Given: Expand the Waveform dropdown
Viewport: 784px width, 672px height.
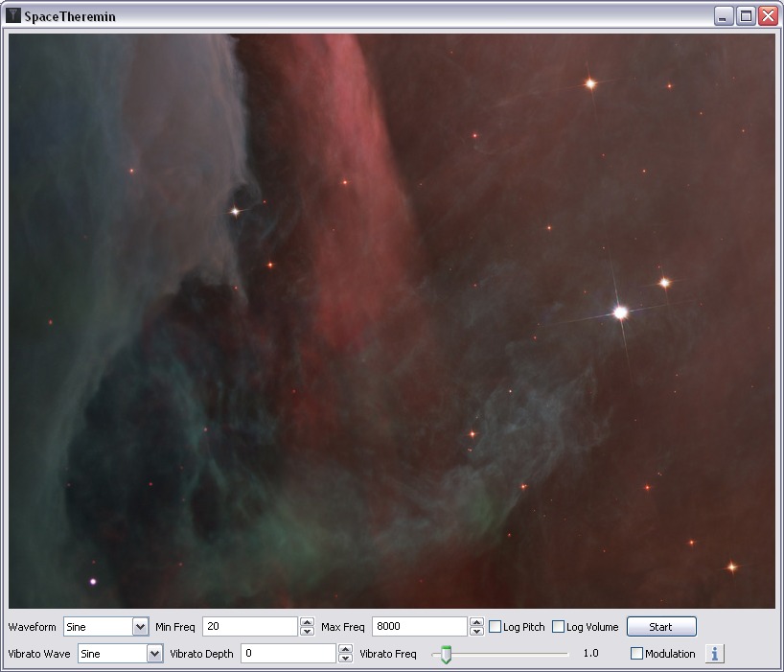Looking at the screenshot, I should [140, 627].
